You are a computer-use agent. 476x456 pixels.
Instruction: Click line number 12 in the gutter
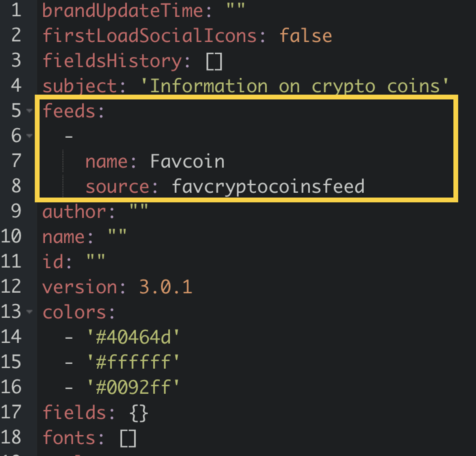click(11, 286)
